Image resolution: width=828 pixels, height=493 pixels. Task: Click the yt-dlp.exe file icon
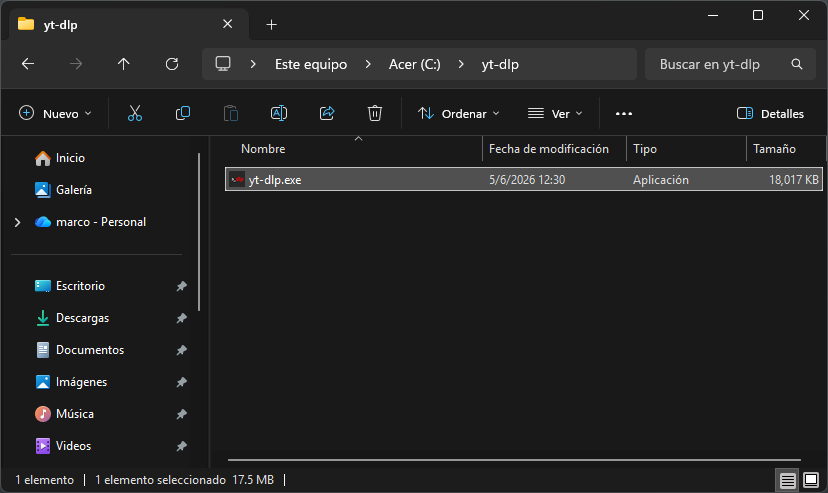(x=238, y=179)
